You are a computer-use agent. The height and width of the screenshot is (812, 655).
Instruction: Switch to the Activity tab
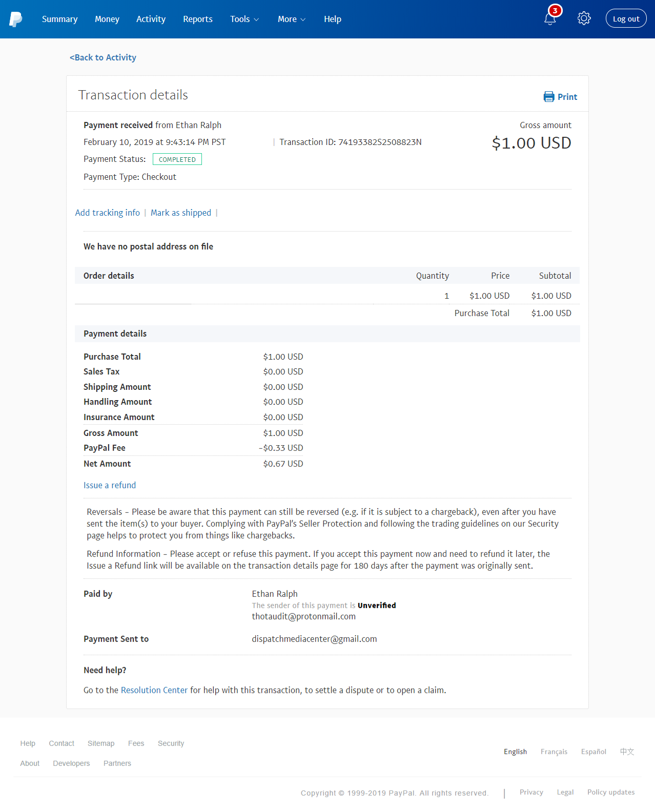[151, 19]
